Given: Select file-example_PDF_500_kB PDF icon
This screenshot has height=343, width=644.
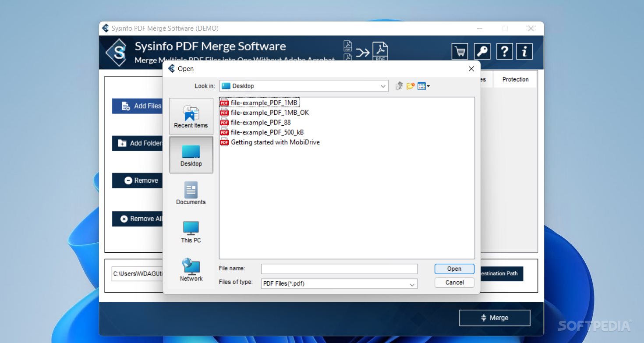Looking at the screenshot, I should pos(224,132).
